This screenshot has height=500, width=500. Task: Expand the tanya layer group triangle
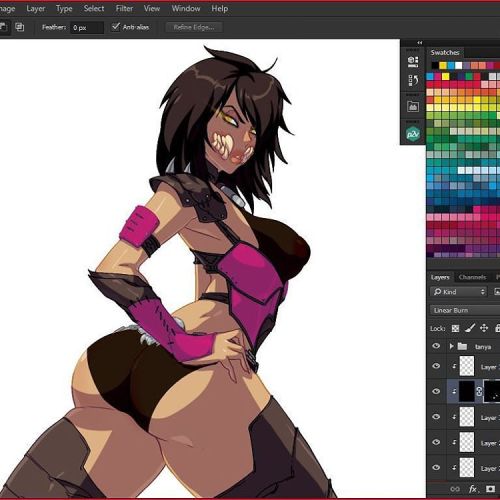click(451, 346)
